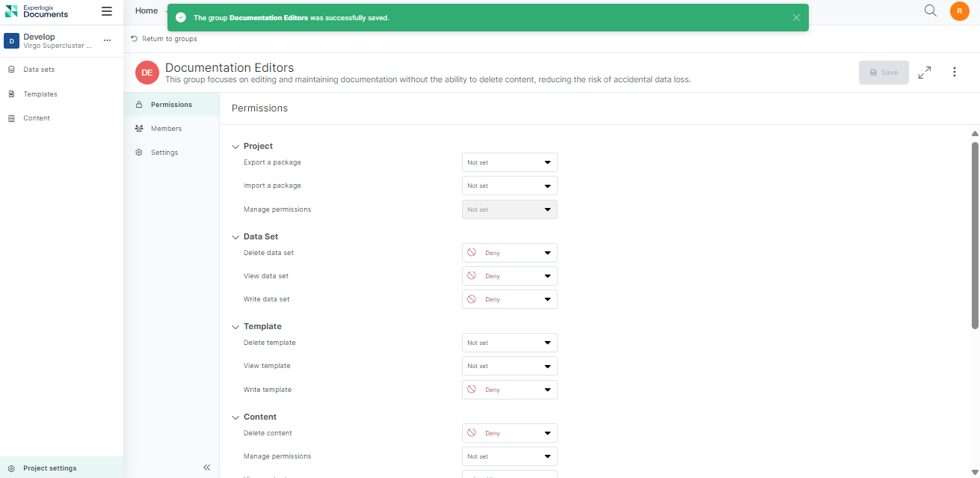
Task: Expand the view to fullscreen
Action: click(925, 73)
